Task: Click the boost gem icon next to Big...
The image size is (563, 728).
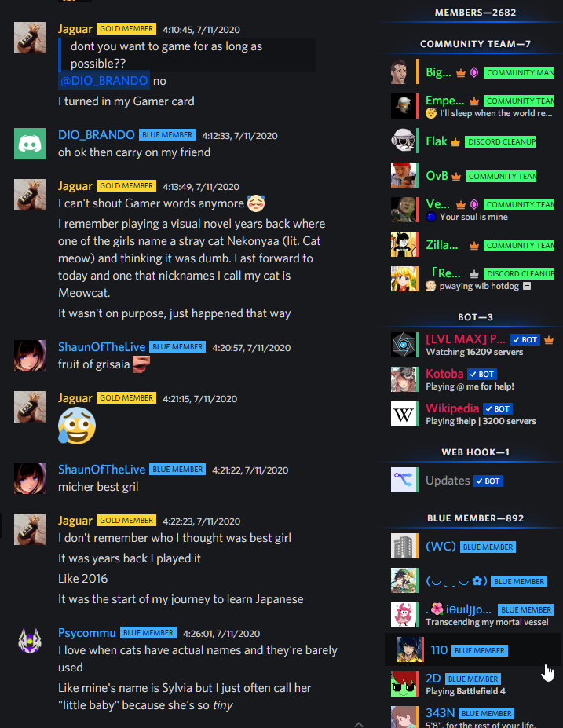Action: click(x=474, y=73)
